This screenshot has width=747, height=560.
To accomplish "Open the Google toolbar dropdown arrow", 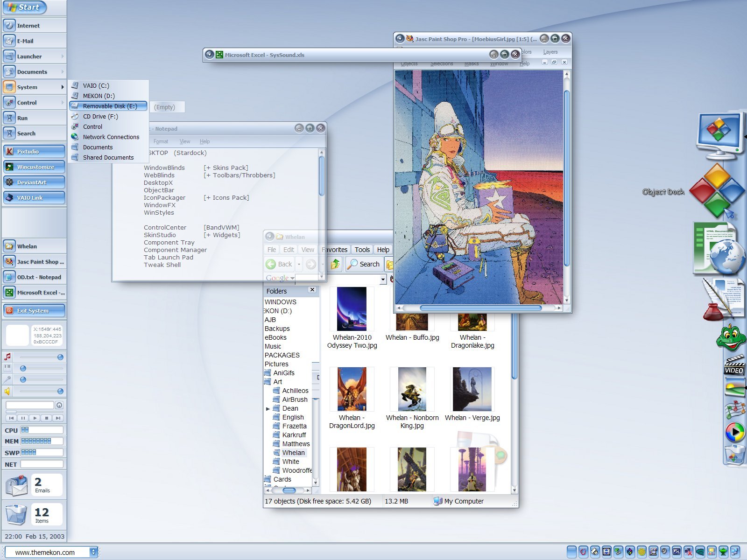I will [x=292, y=278].
